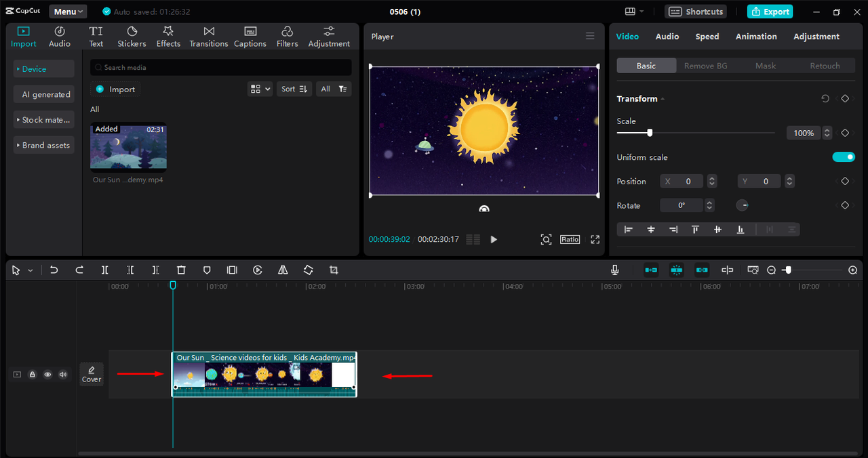Open the Adjustment tab in media toolbar
The width and height of the screenshot is (868, 458).
[x=329, y=37]
